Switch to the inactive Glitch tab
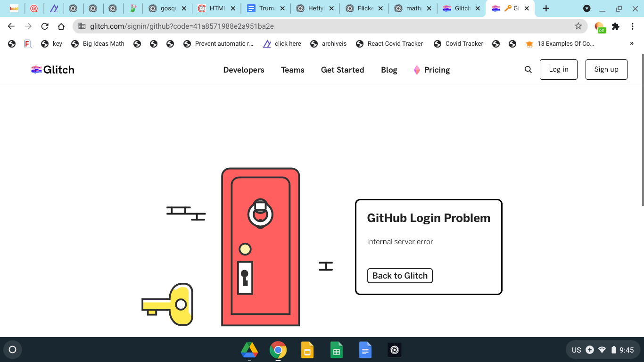The height and width of the screenshot is (362, 644). coord(461,8)
